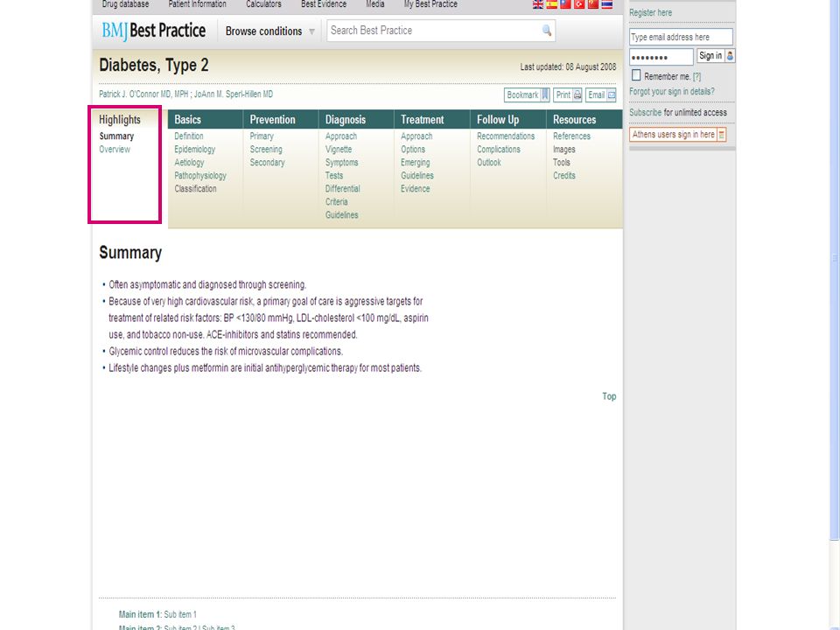Click author JoAnn M. Sperl-Hillen MD
Viewport: 840px width, 630px height.
click(x=234, y=94)
